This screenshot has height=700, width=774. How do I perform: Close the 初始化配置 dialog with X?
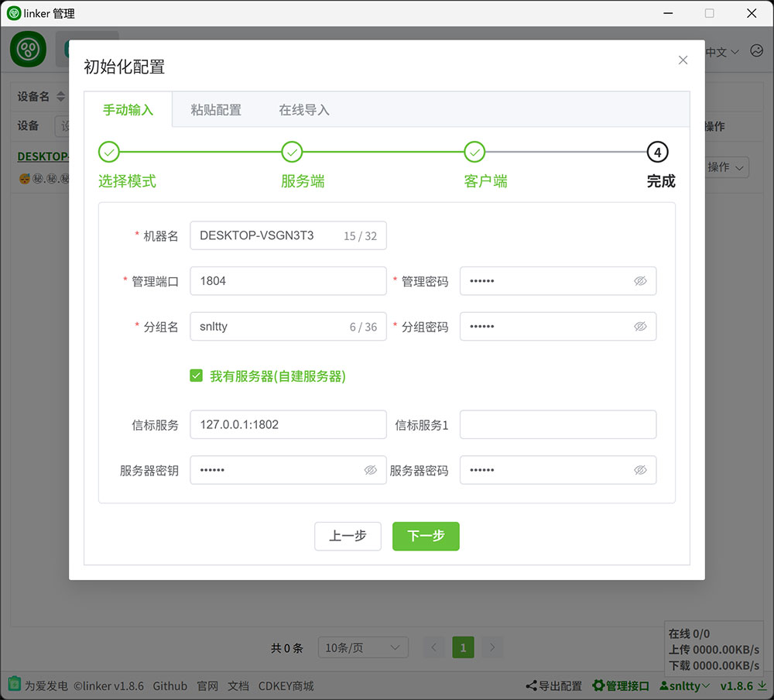683,60
